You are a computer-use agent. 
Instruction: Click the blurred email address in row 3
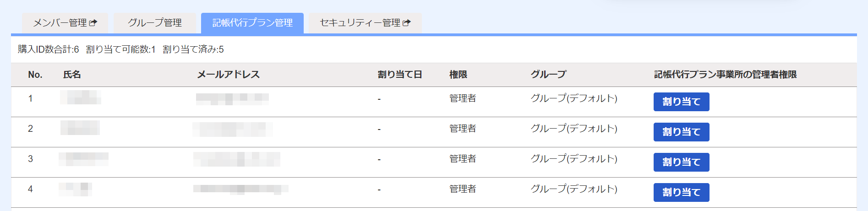(x=236, y=159)
